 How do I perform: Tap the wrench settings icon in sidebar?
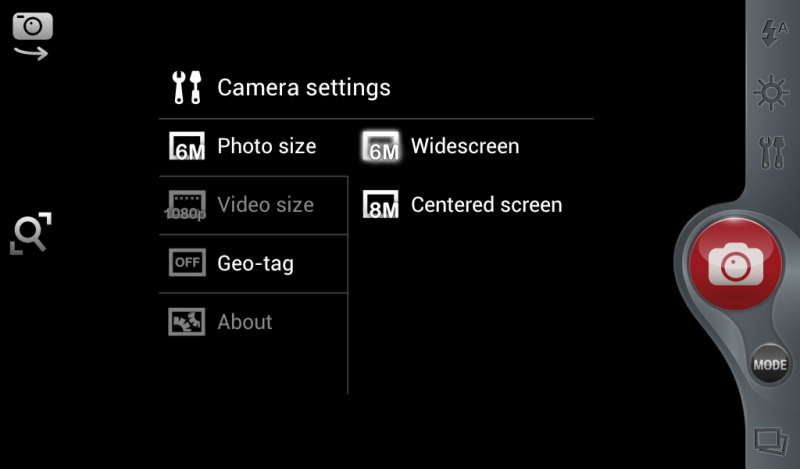tap(771, 153)
